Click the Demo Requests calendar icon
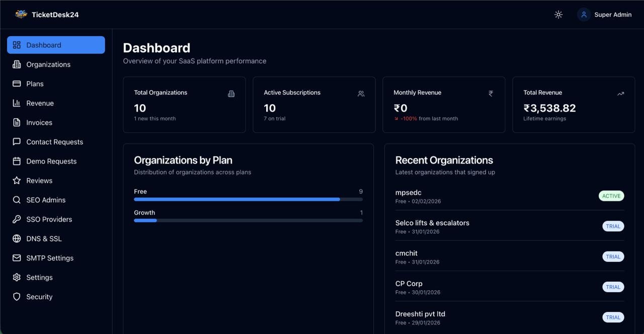Screen dimensions: 644x334 pos(17,161)
